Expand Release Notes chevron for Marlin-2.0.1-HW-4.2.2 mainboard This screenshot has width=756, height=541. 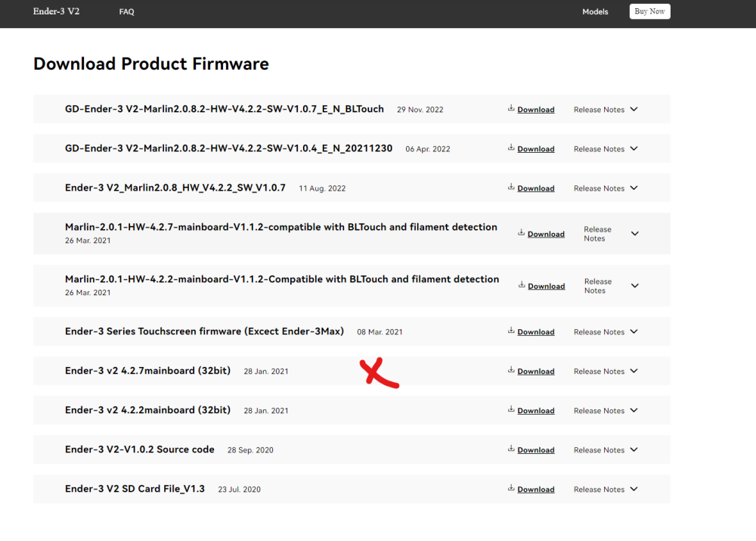(x=634, y=286)
